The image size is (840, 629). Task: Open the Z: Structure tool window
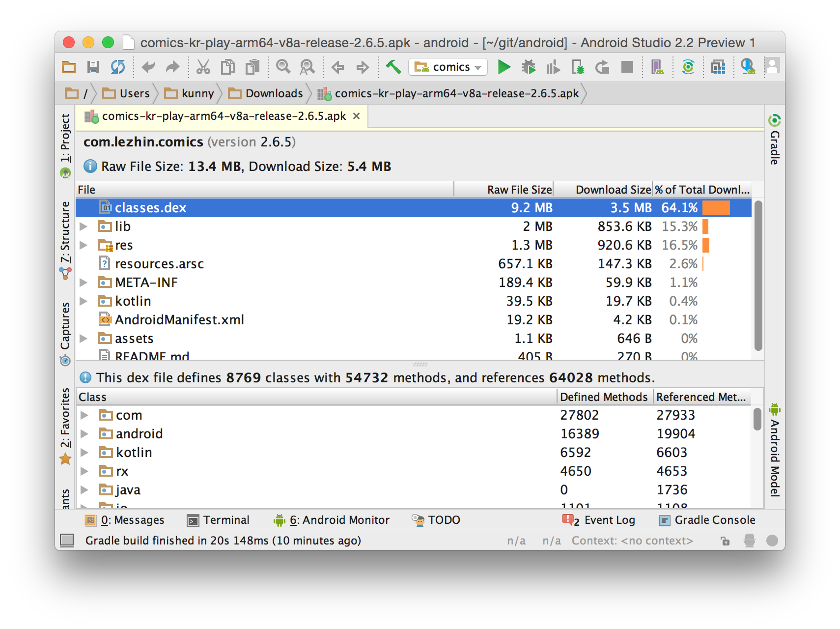point(65,240)
